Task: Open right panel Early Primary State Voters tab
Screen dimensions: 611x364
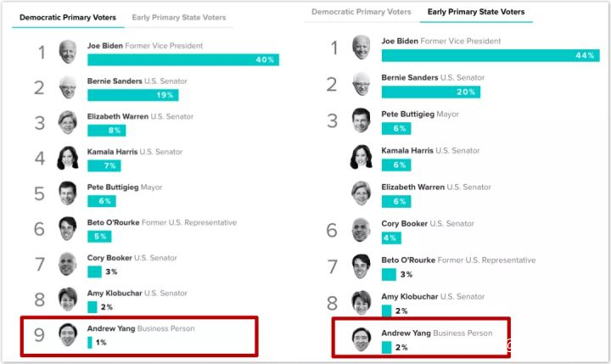Action: pyautogui.click(x=476, y=12)
